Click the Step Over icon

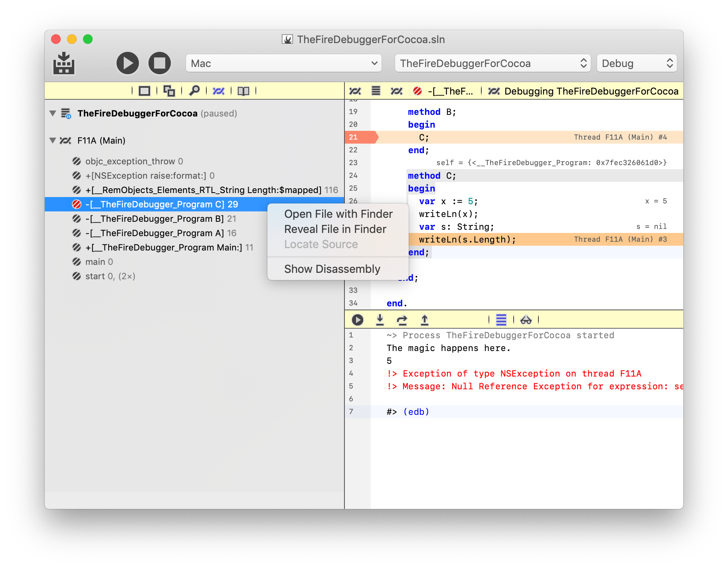coord(402,320)
